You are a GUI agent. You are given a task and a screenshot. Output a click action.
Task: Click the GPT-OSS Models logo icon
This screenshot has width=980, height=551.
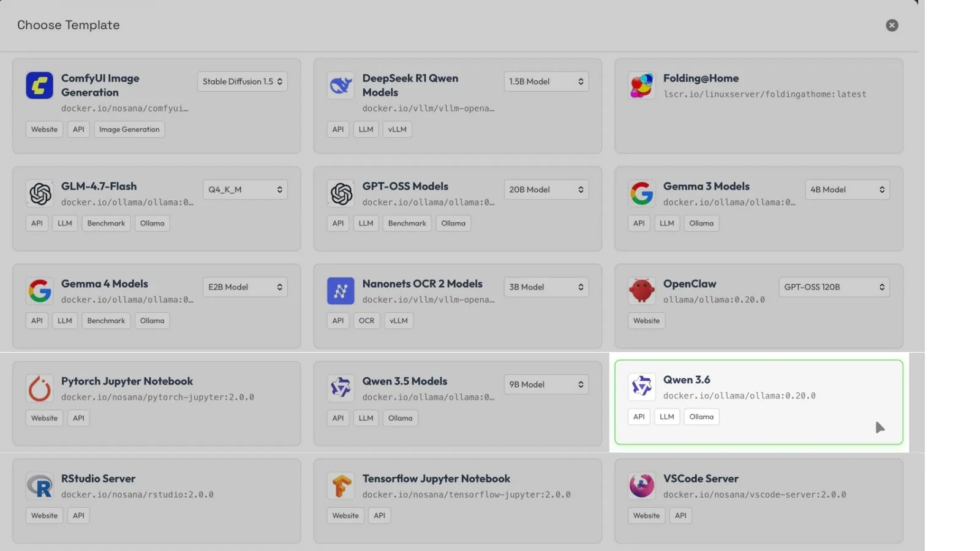(341, 193)
